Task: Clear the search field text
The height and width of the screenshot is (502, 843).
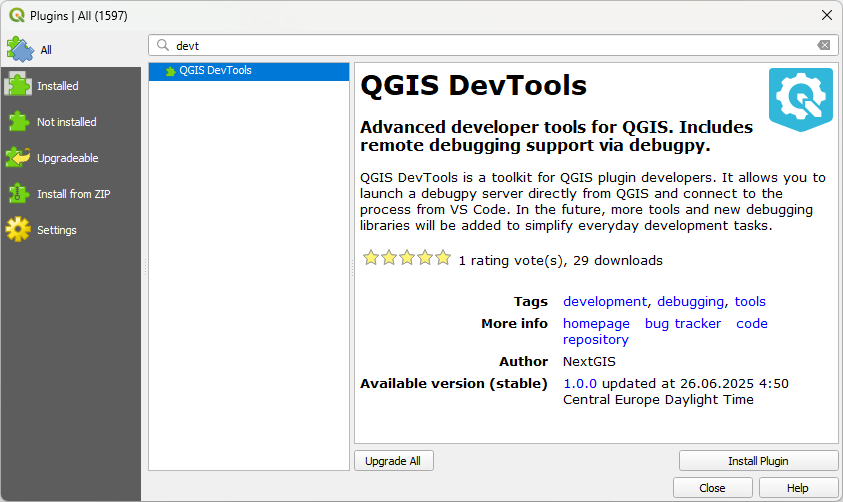Action: (824, 45)
